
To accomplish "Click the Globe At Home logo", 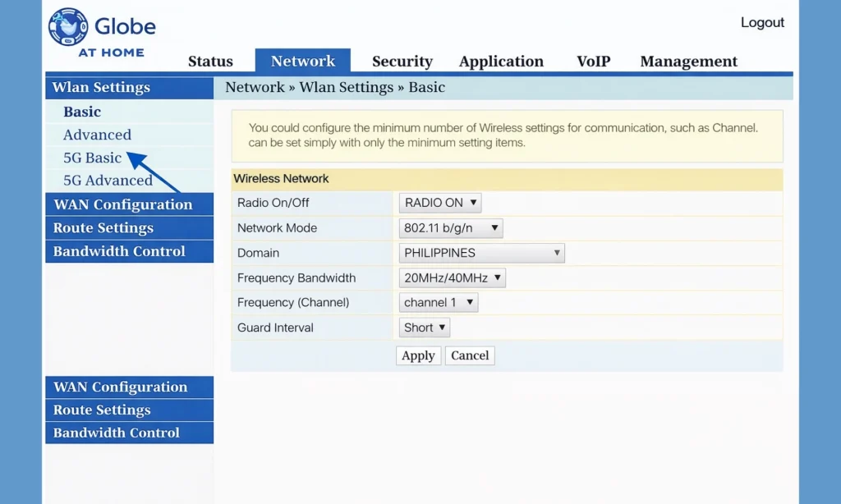I will point(102,33).
